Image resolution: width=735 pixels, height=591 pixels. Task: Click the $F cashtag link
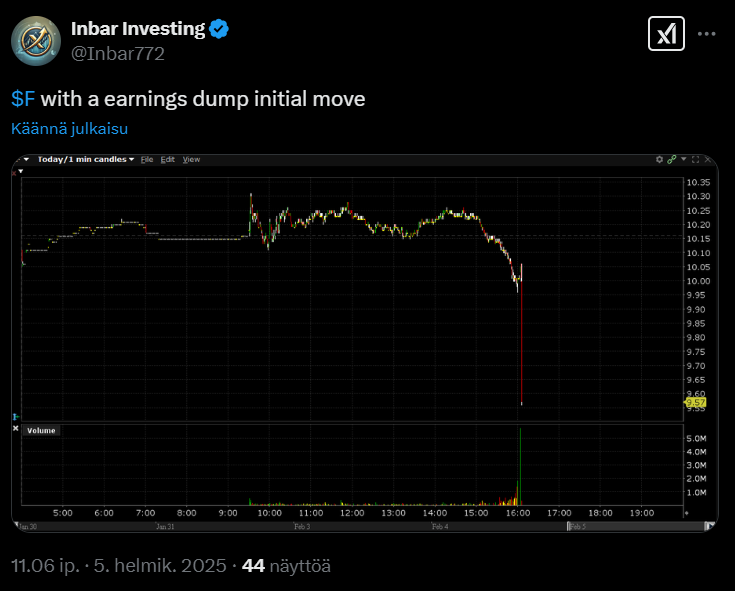click(23, 99)
